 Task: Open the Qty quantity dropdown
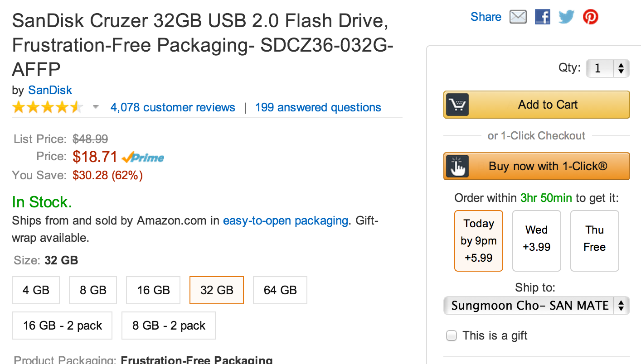[607, 69]
